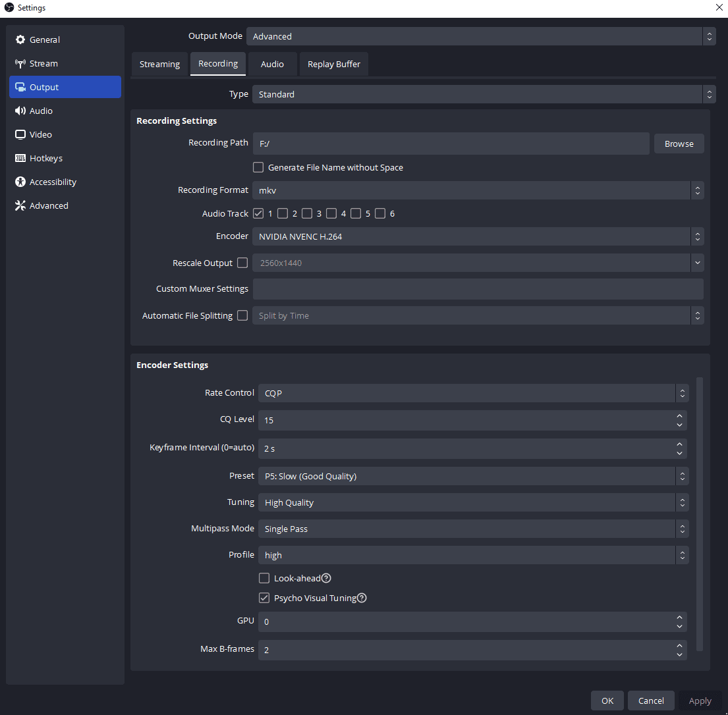The height and width of the screenshot is (715, 728).
Task: Click the OBS logo in title bar
Action: coord(9,7)
